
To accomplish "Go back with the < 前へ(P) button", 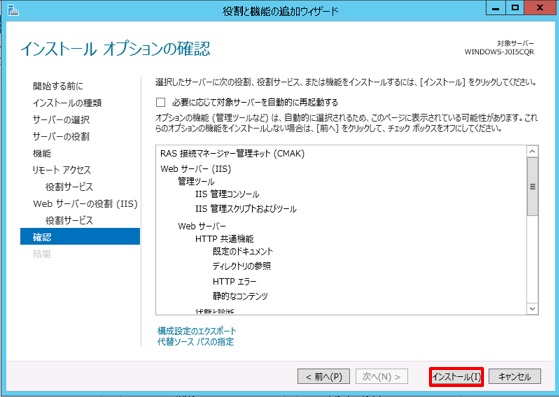I will click(x=323, y=377).
